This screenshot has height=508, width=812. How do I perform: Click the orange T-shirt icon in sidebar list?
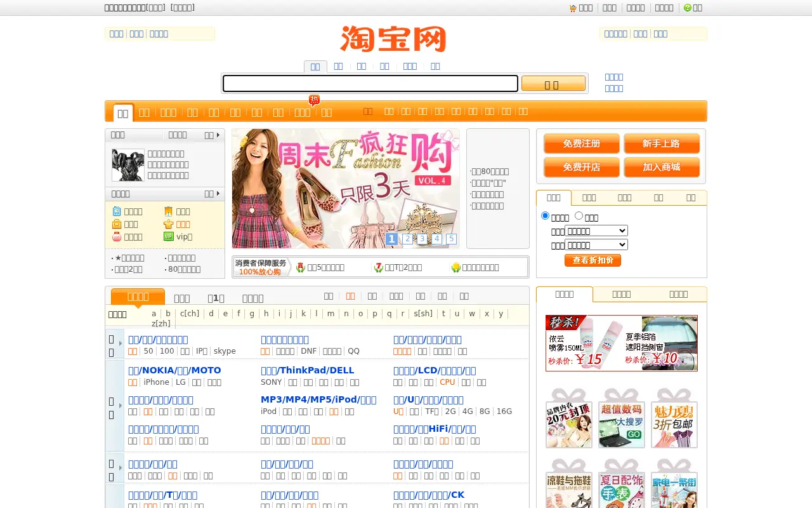pos(168,224)
